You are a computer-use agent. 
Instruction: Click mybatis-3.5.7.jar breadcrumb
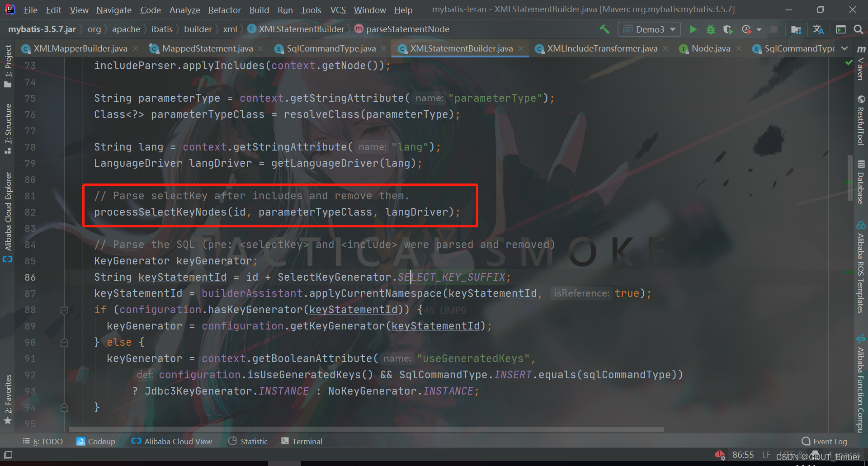42,29
